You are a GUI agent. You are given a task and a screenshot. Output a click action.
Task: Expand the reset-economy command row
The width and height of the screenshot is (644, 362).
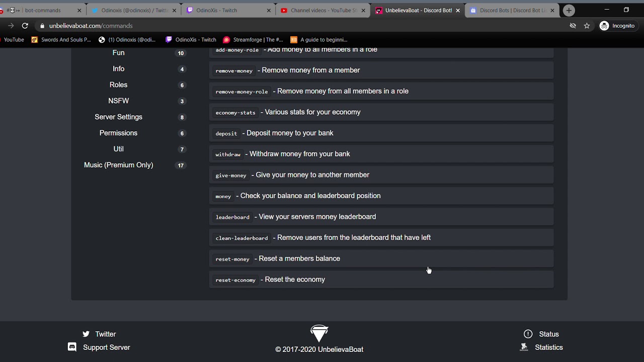tap(381, 280)
